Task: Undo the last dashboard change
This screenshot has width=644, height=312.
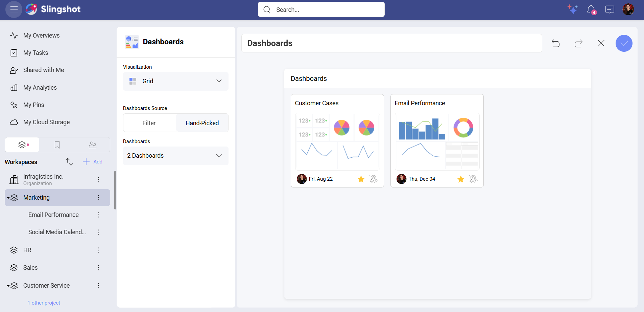Action: (555, 43)
